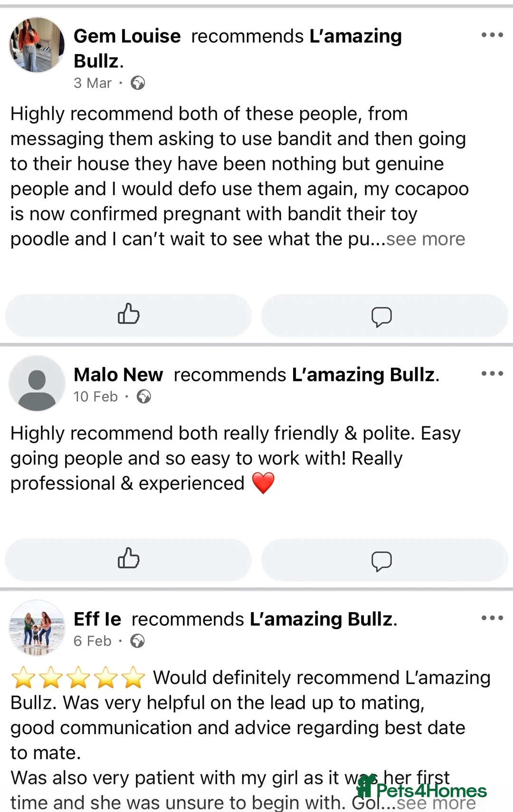Open L'amazing Bullz page from Malo's post
This screenshot has width=513, height=812.
tap(363, 375)
